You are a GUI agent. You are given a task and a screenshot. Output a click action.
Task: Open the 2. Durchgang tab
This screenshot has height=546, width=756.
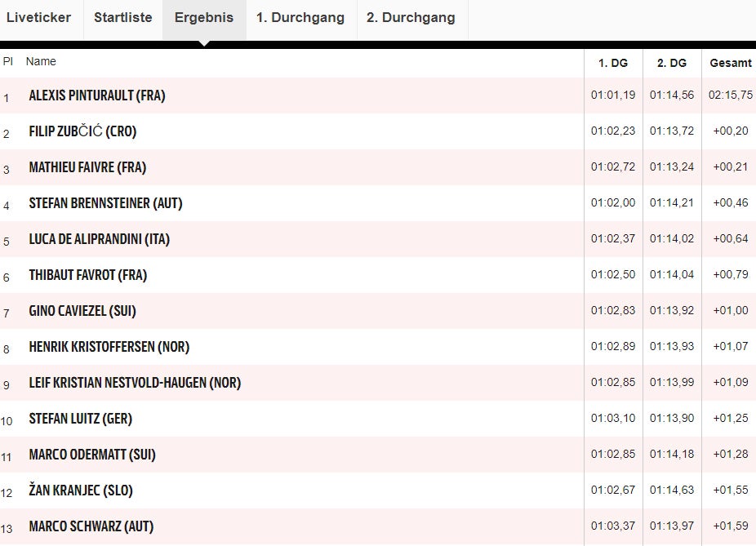pos(411,18)
